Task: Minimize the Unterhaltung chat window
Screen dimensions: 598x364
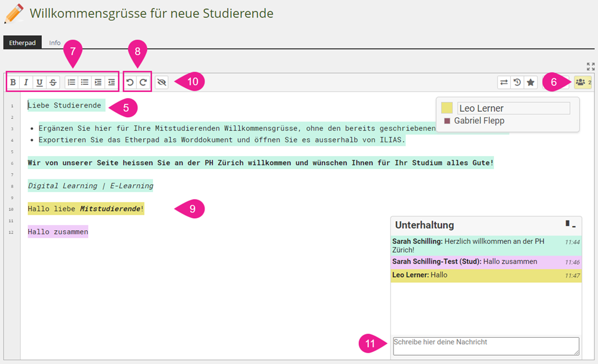Action: [574, 227]
